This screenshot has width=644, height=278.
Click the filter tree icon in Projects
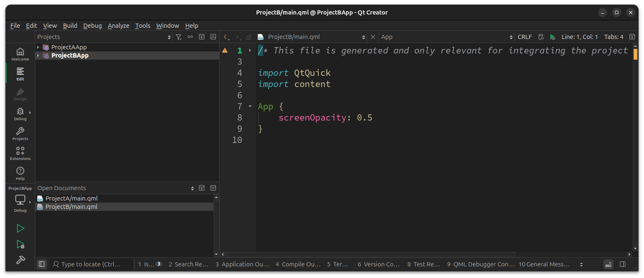[x=179, y=37]
